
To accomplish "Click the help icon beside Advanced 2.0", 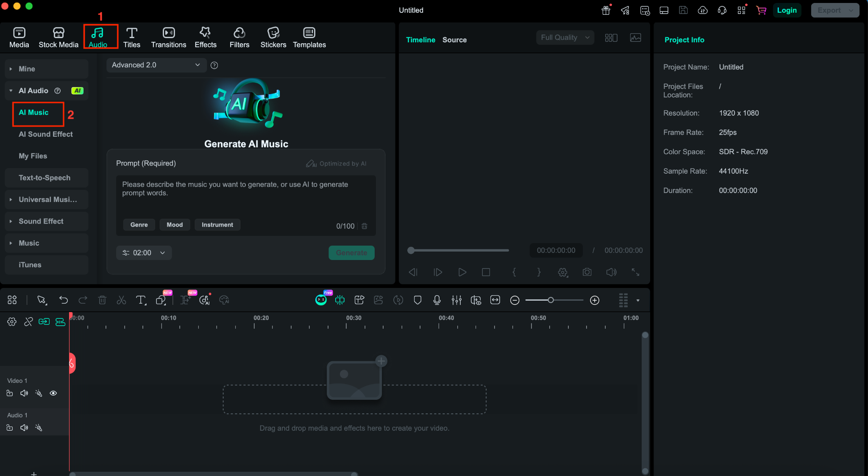I will tap(214, 65).
